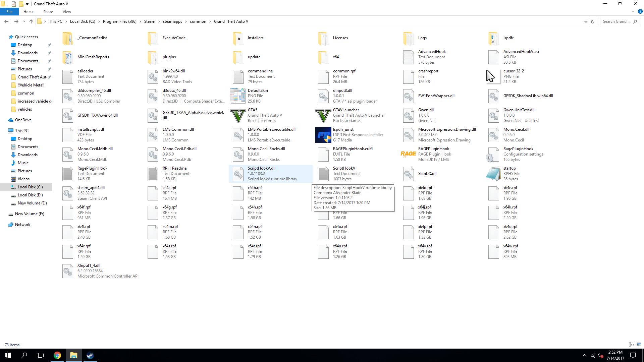Image resolution: width=644 pixels, height=362 pixels.
Task: Expand the ribbon with the chevron
Action: coord(633,12)
